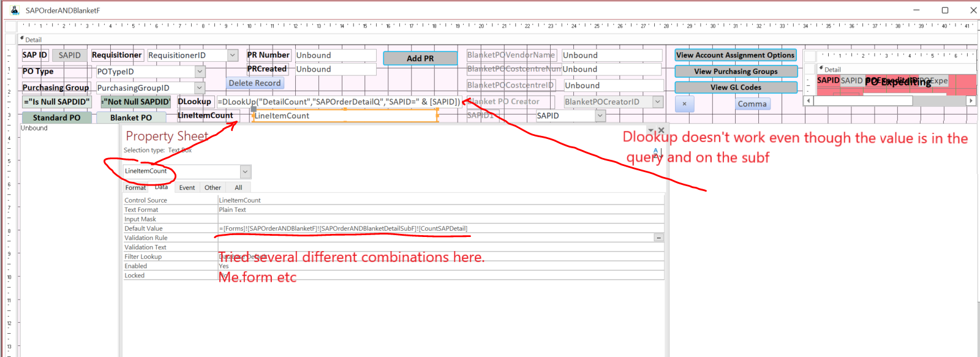Expand the RequisitionerID combo box

(233, 55)
